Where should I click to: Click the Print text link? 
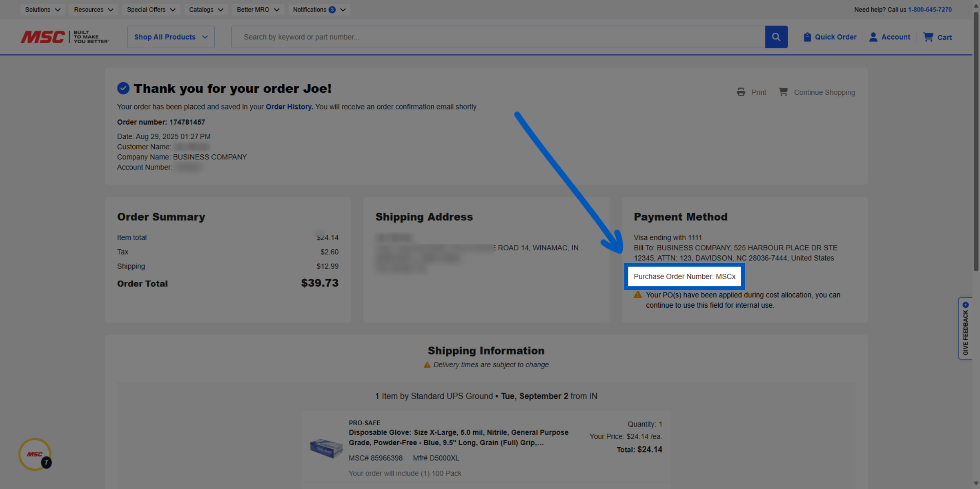point(759,92)
